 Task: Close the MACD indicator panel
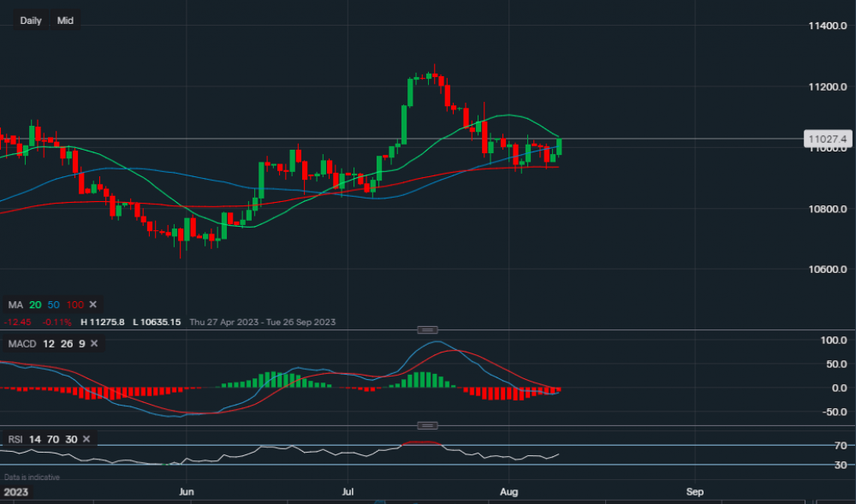[x=94, y=343]
